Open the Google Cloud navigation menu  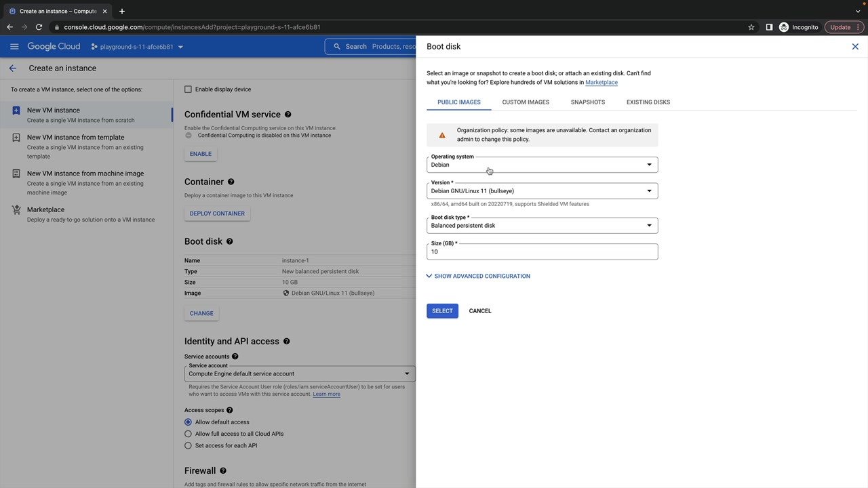point(14,47)
